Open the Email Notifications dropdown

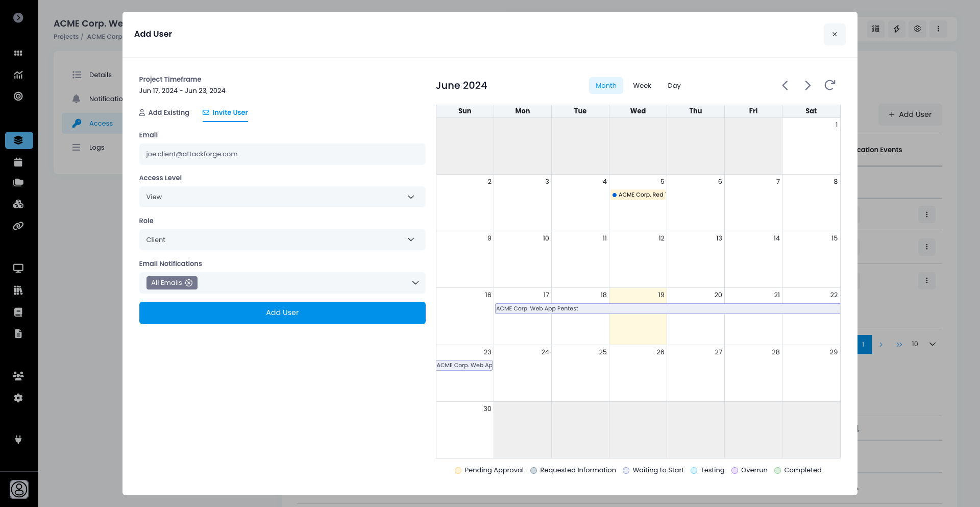(x=415, y=283)
